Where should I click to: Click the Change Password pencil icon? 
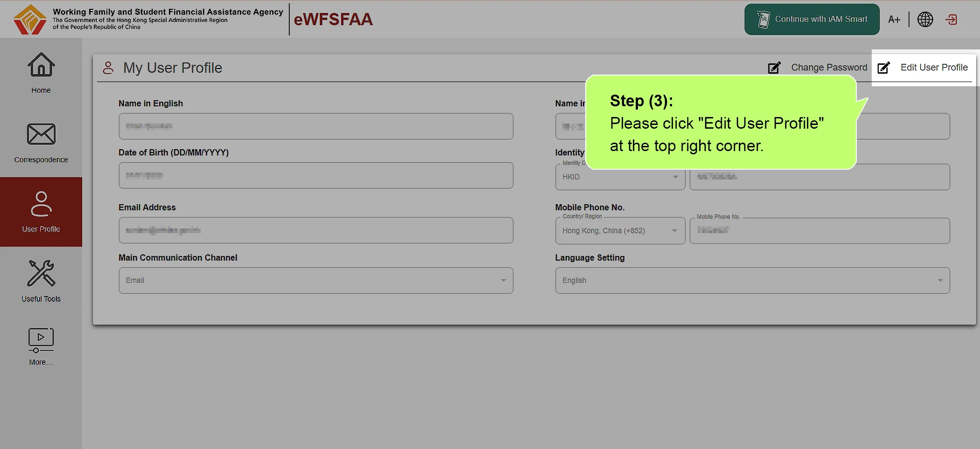click(774, 68)
